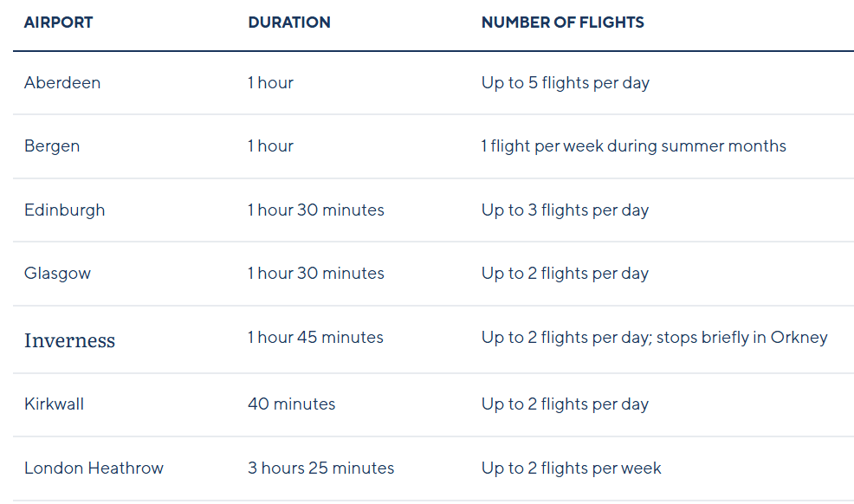Click the AIRPORT column header
The height and width of the screenshot is (504, 854).
click(58, 23)
